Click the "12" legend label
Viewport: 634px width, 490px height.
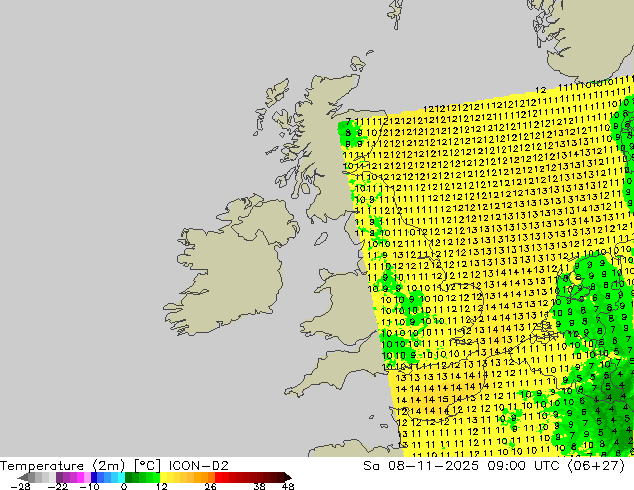tap(161, 486)
